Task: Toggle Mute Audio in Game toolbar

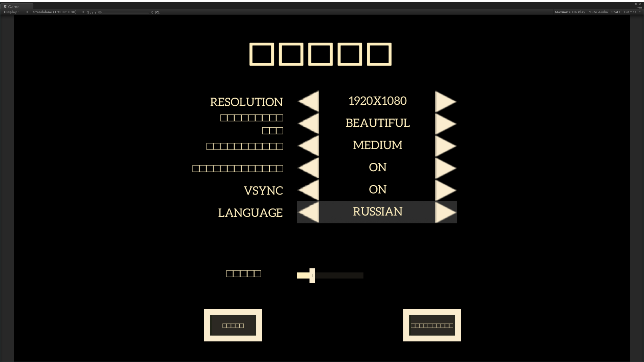Action: click(598, 12)
